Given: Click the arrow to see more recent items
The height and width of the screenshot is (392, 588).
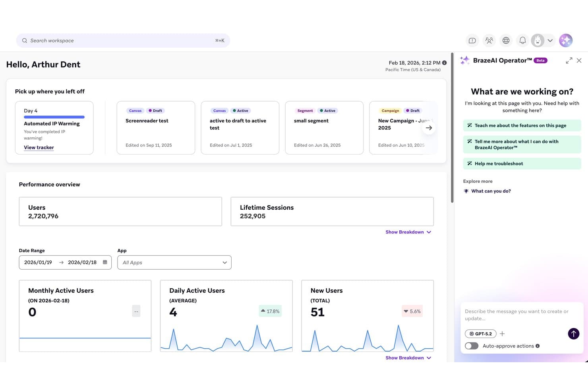Looking at the screenshot, I should click(429, 128).
